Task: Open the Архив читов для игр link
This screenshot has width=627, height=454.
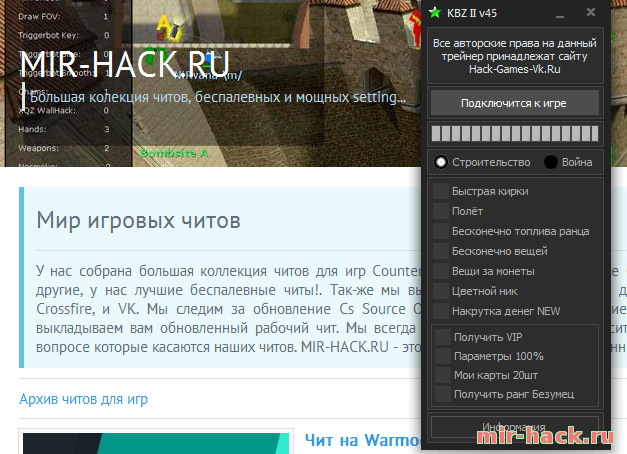Action: pos(83,399)
